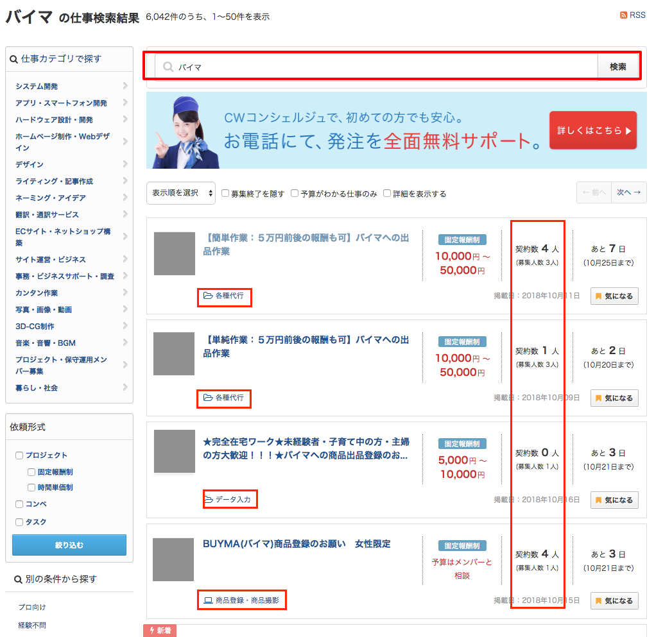Click the 検索 search button
Viewport: 672px width, 637px height.
pos(618,67)
